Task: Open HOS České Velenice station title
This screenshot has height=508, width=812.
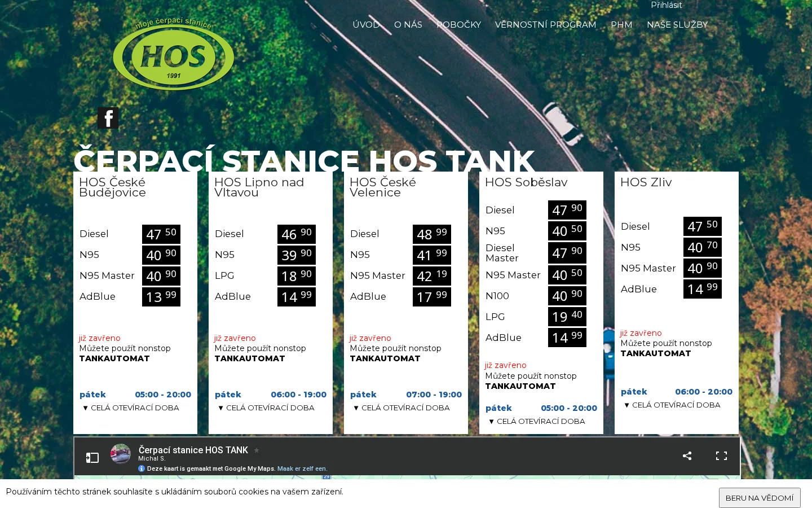Action: click(x=383, y=187)
